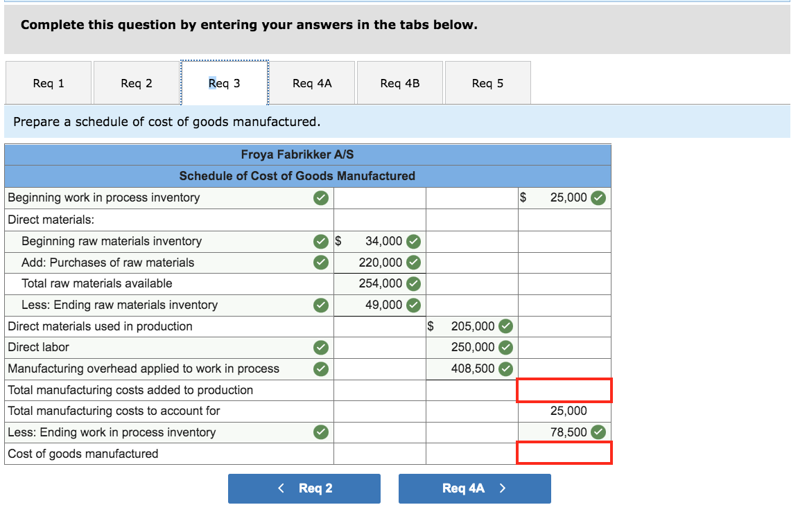Click the 25,000 total costs to account for cell

[x=564, y=411]
